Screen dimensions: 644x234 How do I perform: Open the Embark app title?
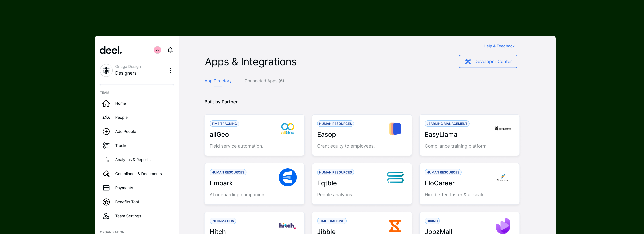click(x=221, y=183)
